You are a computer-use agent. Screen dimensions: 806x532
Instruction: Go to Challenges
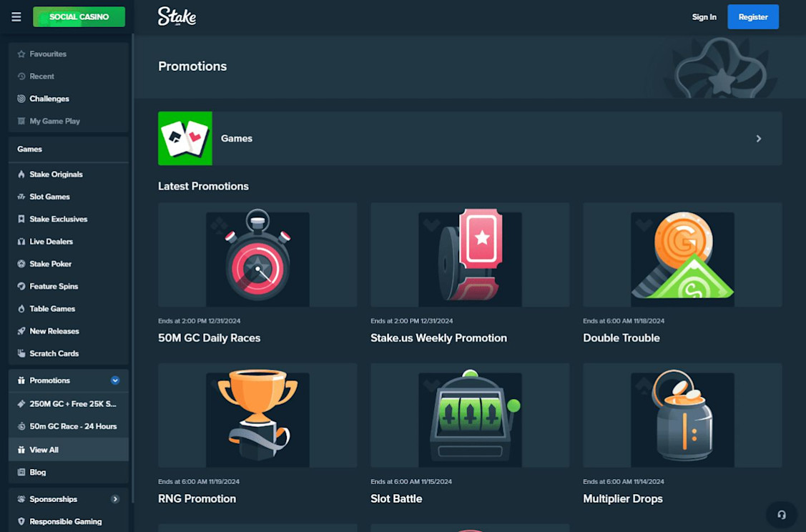point(69,99)
